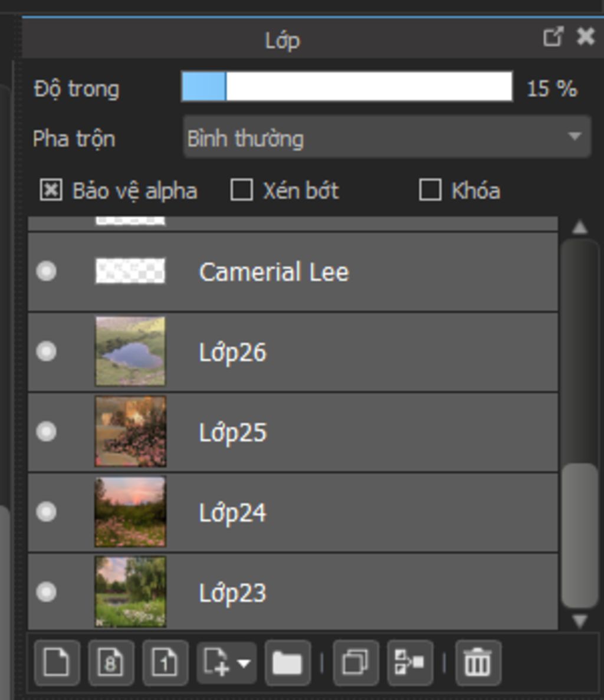Viewport: 604px width, 700px height.
Task: Select the Lớp23 layer
Action: click(x=293, y=592)
